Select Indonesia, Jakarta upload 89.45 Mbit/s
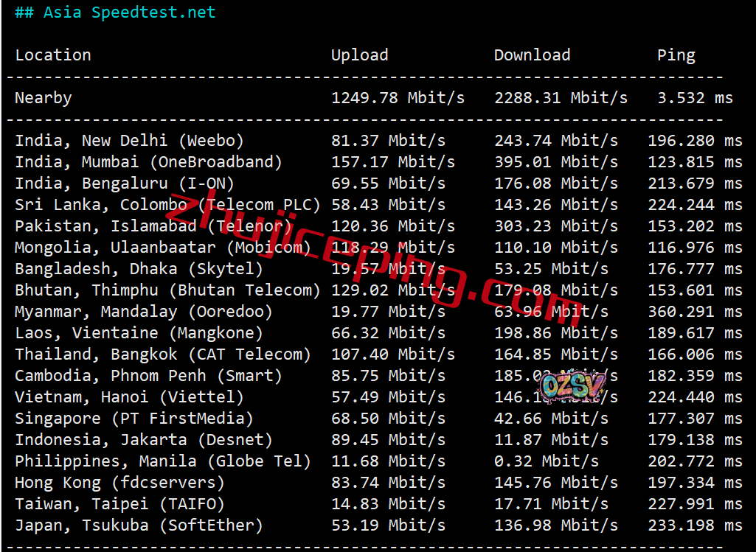Screen dimensions: 756x552 pyautogui.click(x=388, y=440)
